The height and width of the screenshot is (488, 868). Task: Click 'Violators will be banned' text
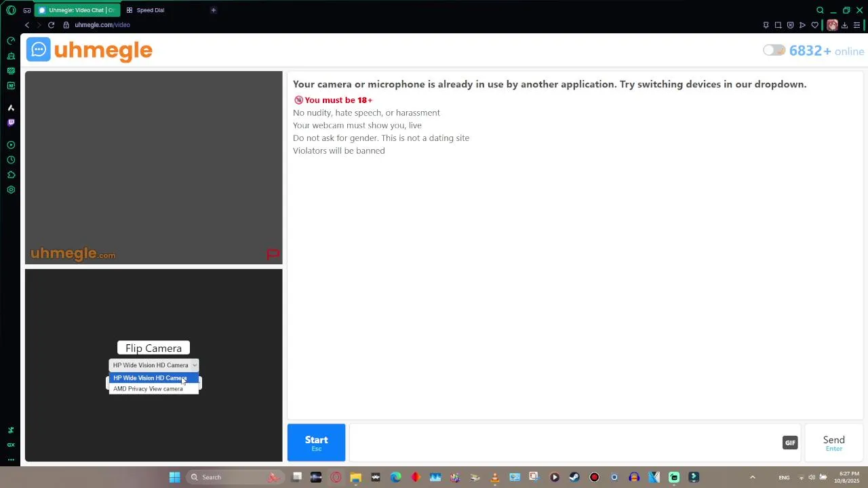(338, 150)
